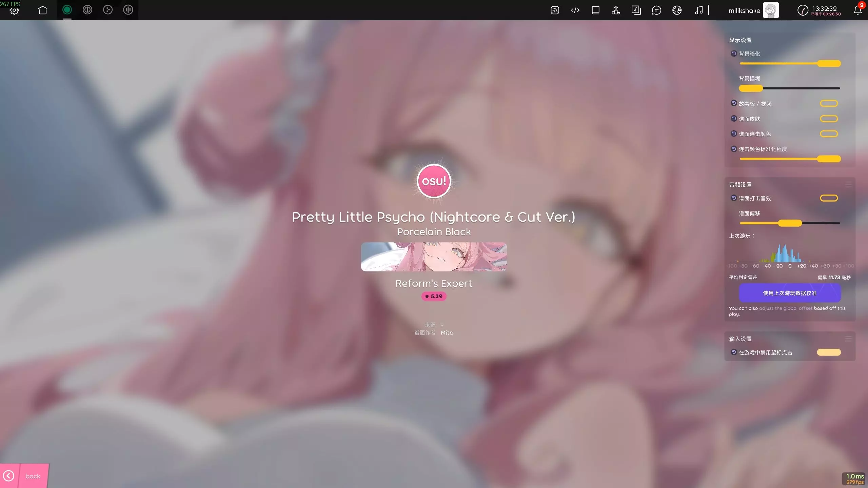Click the pink osu! logo
Viewport: 868px width, 488px height.
tap(434, 181)
